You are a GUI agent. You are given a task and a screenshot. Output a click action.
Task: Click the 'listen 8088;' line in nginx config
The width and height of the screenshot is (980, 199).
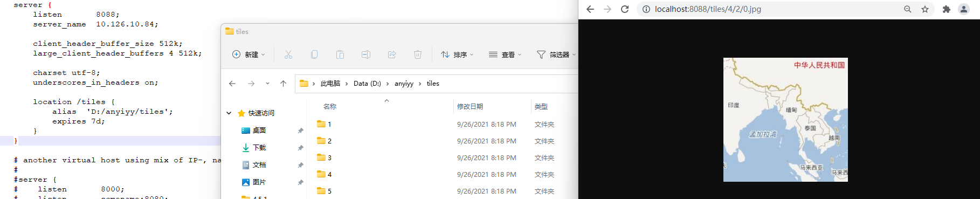76,15
